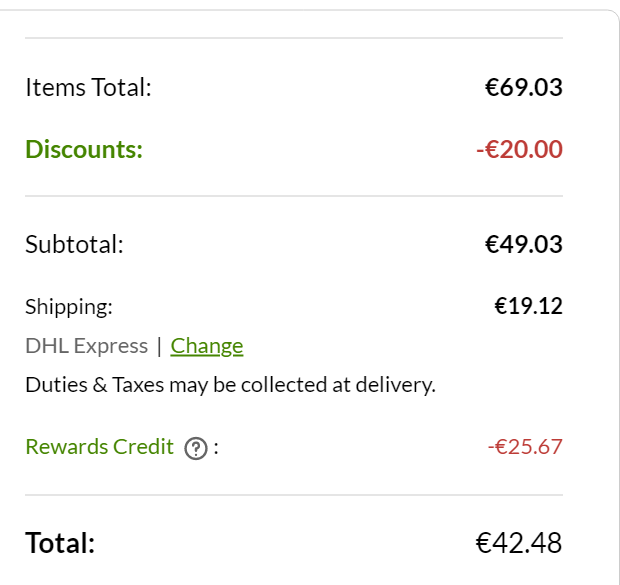The height and width of the screenshot is (585, 620).
Task: Click the -€20.00 discount amount
Action: point(519,149)
